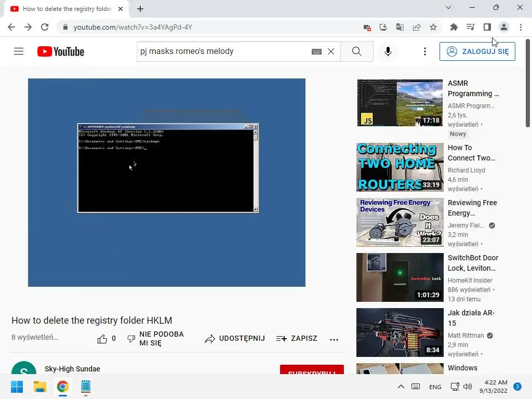532x399 pixels.
Task: Open 'Reviewing Free Energy…' title link
Action: coord(472,208)
